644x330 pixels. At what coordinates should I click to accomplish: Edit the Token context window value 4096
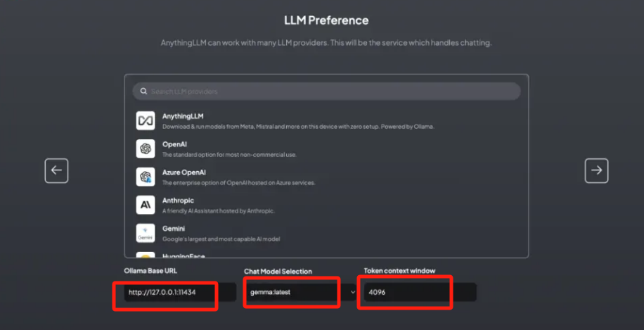420,292
